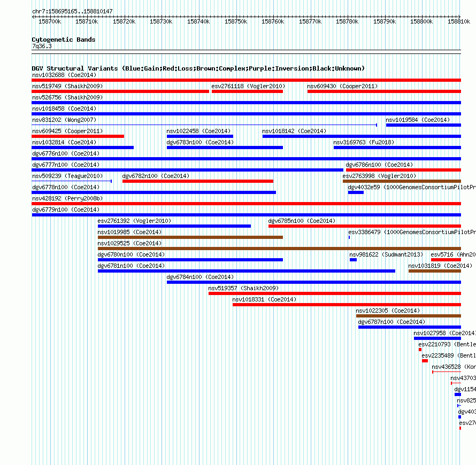Click dgv6787n100 (Coe2014) label
Screen dimensions: 476x465
pos(391,322)
